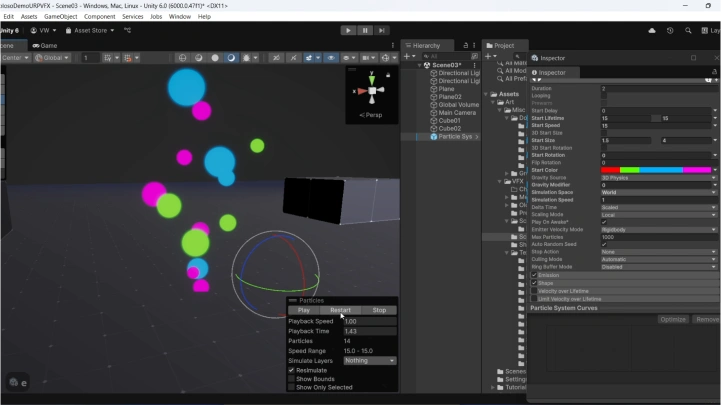Click the lock icon on the Inspector tab
The height and width of the screenshot is (405, 721).
coord(714,72)
